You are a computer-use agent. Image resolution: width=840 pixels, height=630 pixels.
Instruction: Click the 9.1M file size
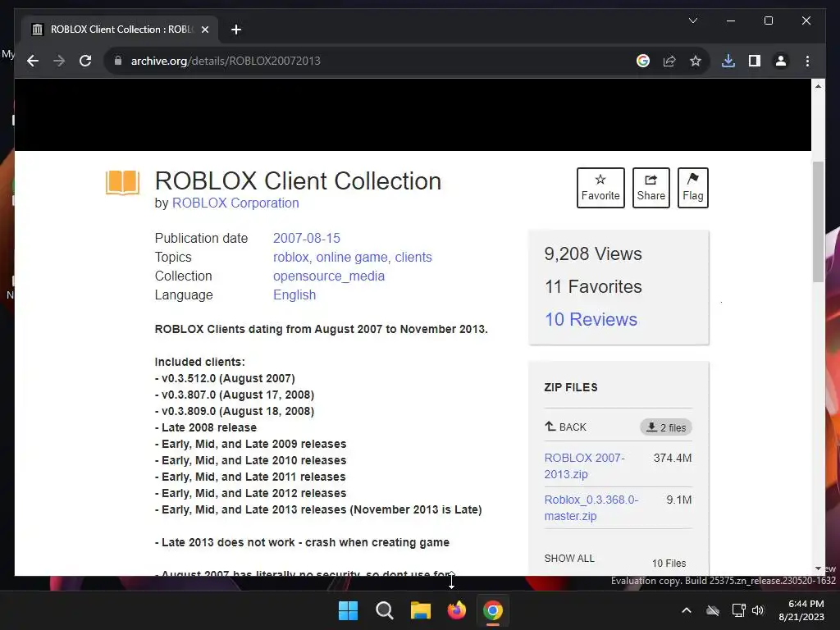coord(678,500)
